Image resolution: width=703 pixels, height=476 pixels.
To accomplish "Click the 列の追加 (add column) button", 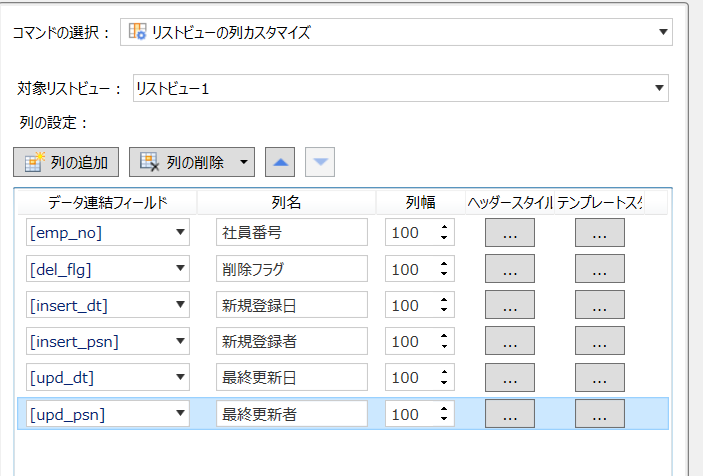I will click(x=67, y=161).
